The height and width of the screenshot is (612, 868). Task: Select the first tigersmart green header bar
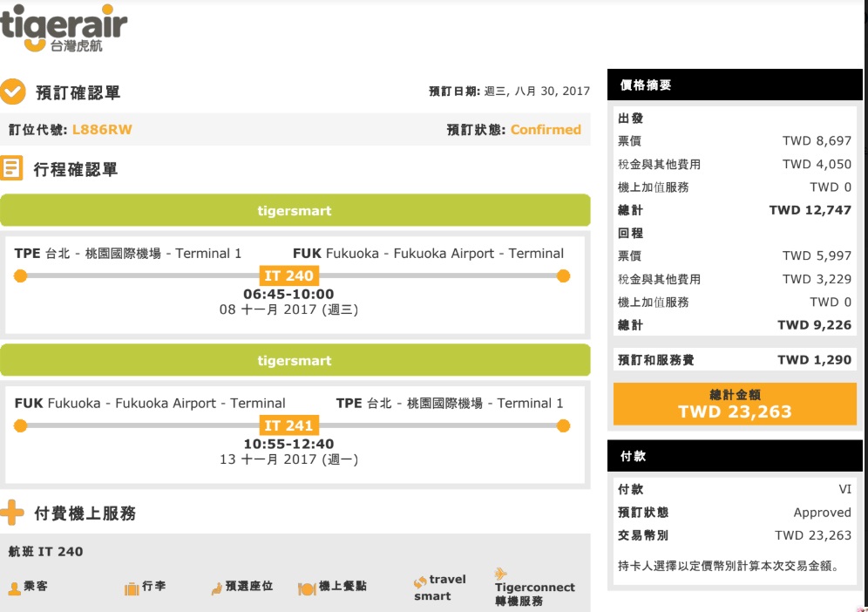point(295,210)
